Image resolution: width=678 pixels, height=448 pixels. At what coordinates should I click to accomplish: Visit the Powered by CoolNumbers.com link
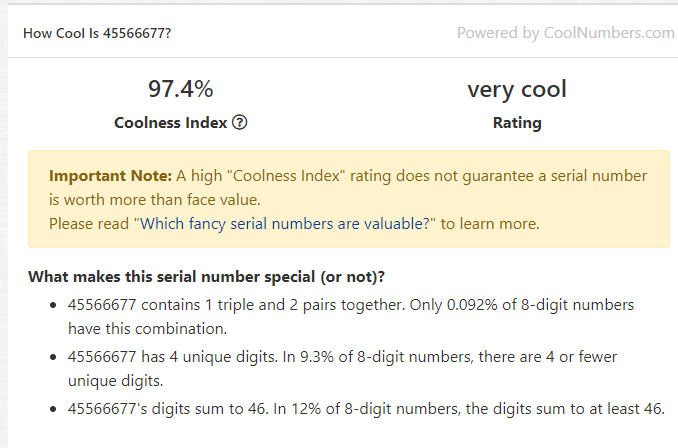pos(566,33)
